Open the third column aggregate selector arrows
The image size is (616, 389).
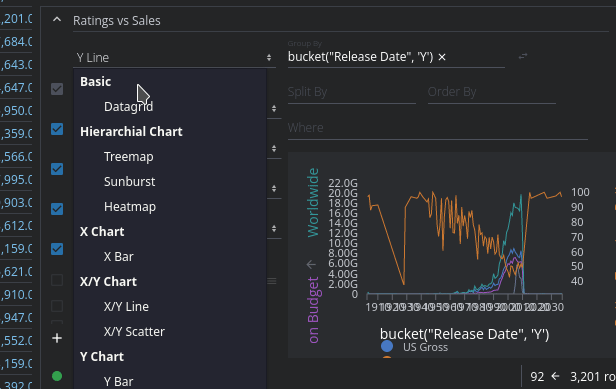click(274, 189)
